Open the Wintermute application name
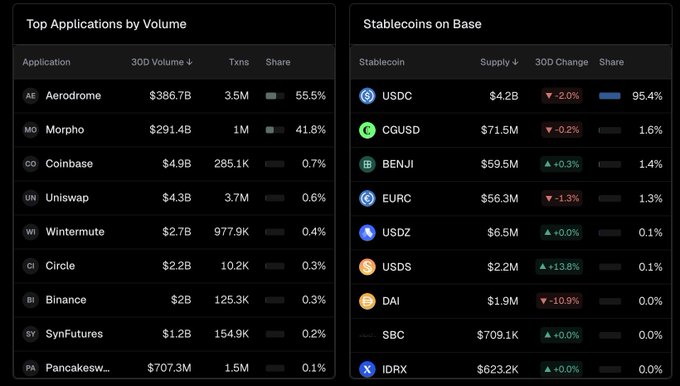This screenshot has height=386, width=680. pyautogui.click(x=75, y=232)
